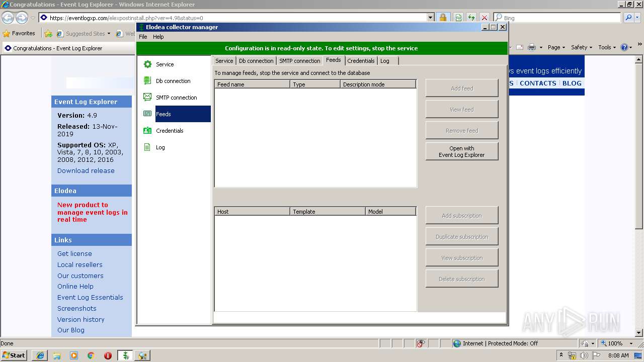Show hidden tray icons arrow

(x=561, y=355)
